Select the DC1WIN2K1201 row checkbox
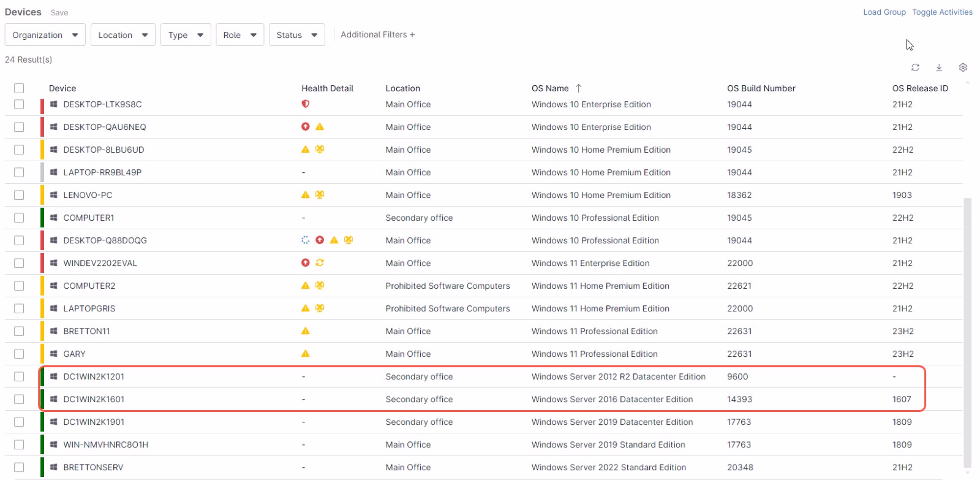Screen dimensions: 980x480 (x=19, y=376)
